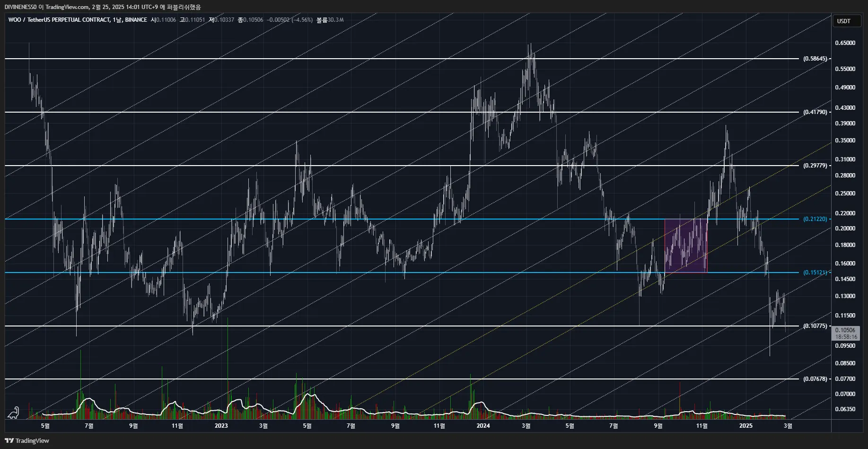
Task: Click the 0.06350 price axis tick
Action: pos(845,409)
